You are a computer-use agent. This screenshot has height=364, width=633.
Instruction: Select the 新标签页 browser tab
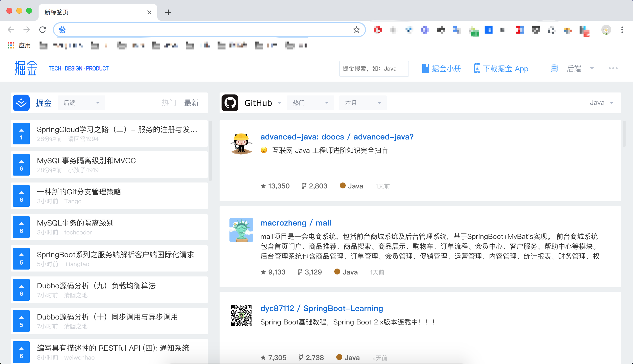(98, 12)
